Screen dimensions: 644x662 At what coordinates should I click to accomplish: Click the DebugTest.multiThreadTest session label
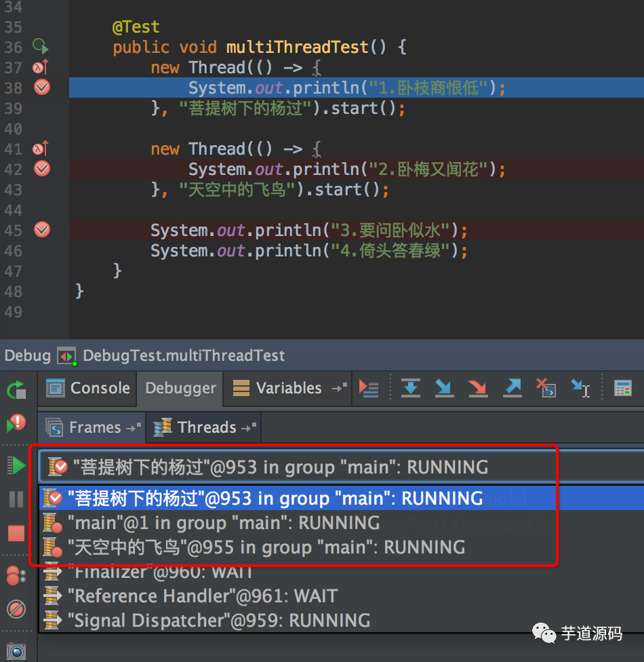click(184, 355)
